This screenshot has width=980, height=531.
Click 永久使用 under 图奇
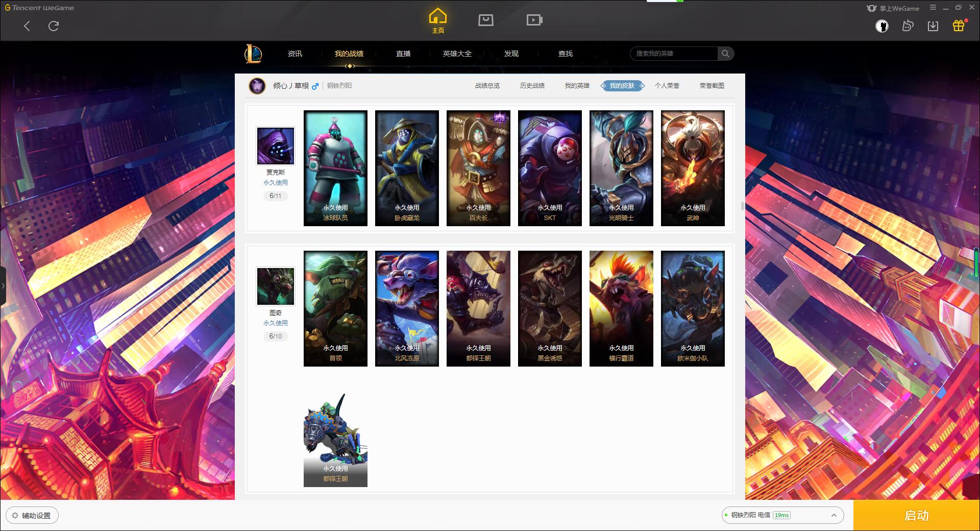point(276,323)
